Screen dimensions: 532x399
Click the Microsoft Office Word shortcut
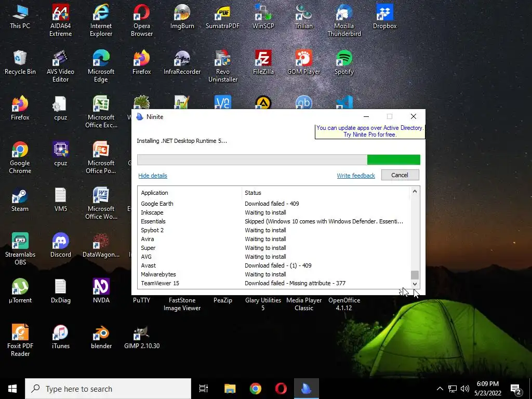pos(101,204)
